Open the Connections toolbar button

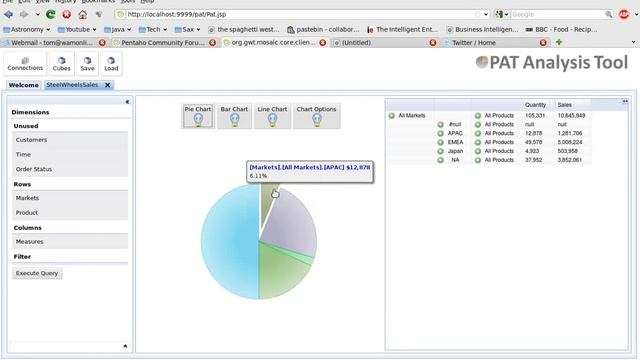coord(25,64)
